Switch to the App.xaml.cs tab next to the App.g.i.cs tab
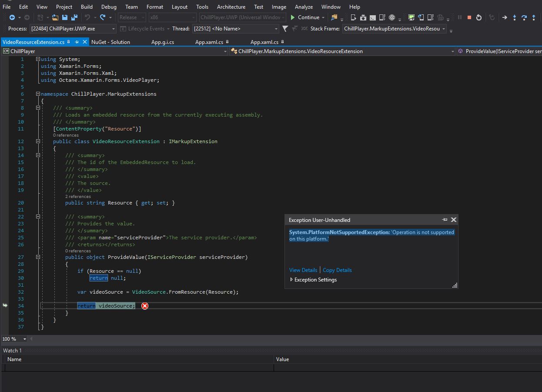Viewport: 542px width, 392px height. [x=209, y=42]
